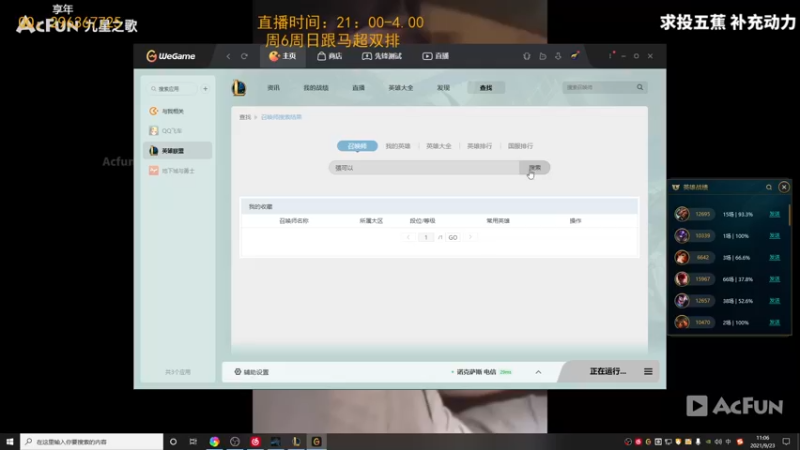This screenshot has height=450, width=800.
Task: Click the WeGame logo in the title bar
Action: (x=170, y=56)
